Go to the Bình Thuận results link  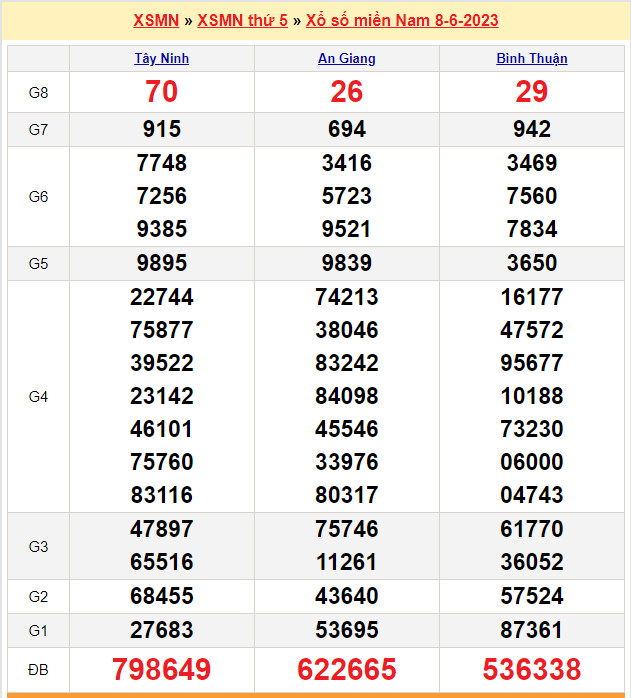pos(531,58)
